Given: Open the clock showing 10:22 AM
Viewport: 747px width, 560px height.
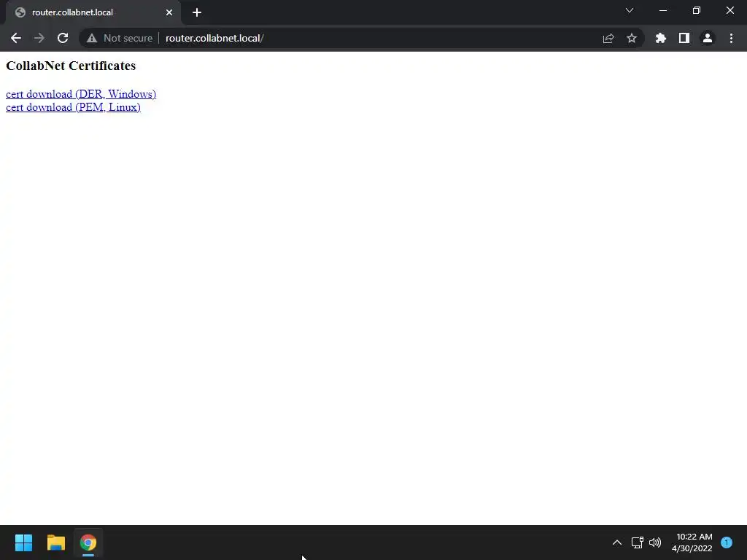Looking at the screenshot, I should [692, 542].
